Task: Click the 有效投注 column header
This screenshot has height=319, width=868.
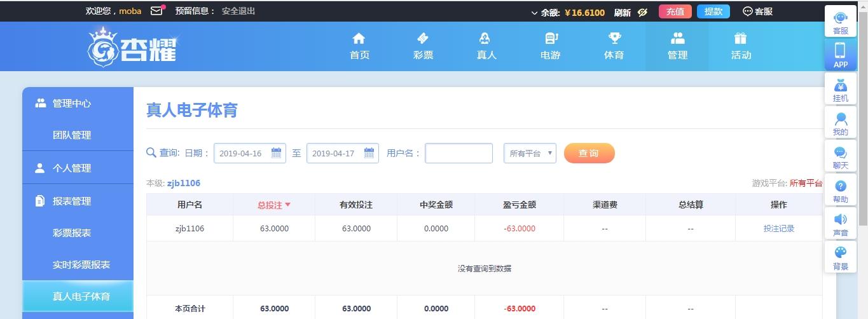Action: click(x=356, y=205)
